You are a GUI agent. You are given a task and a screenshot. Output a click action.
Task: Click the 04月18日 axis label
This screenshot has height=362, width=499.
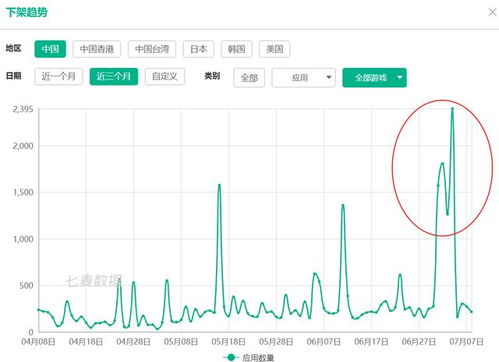[86, 342]
